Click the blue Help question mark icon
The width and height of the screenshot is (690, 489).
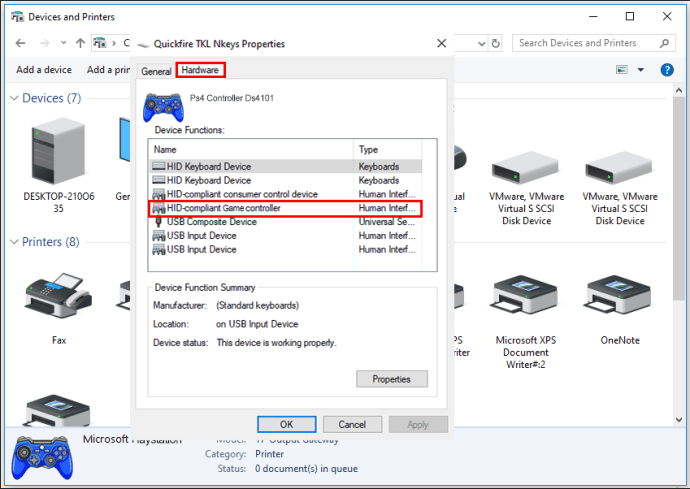click(x=666, y=70)
